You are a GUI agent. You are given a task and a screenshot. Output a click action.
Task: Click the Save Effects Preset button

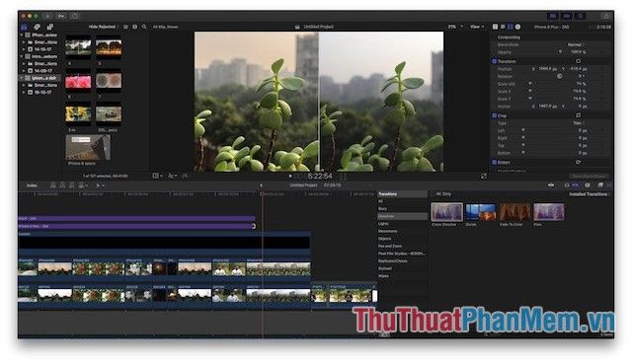[x=589, y=176]
